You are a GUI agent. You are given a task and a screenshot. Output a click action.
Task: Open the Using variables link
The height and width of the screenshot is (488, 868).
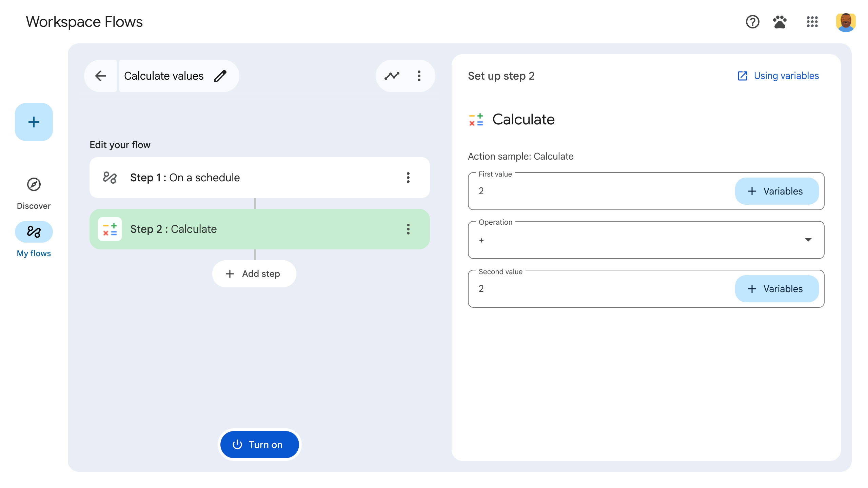point(778,76)
